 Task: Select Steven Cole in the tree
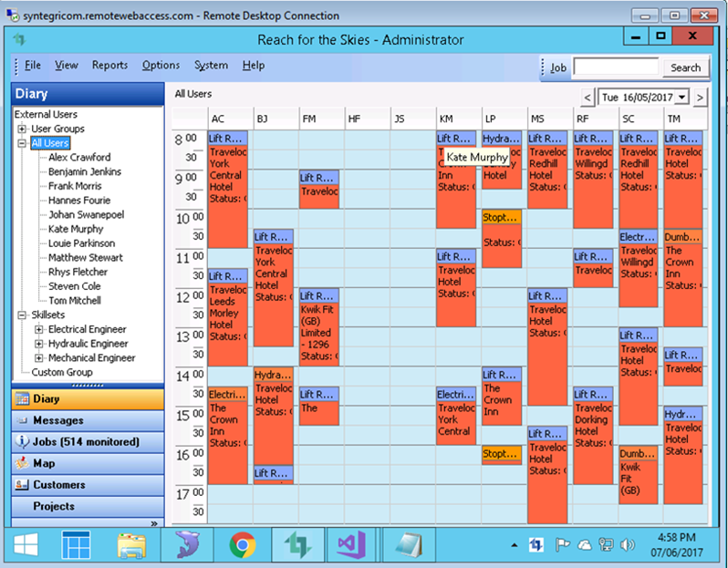point(74,286)
